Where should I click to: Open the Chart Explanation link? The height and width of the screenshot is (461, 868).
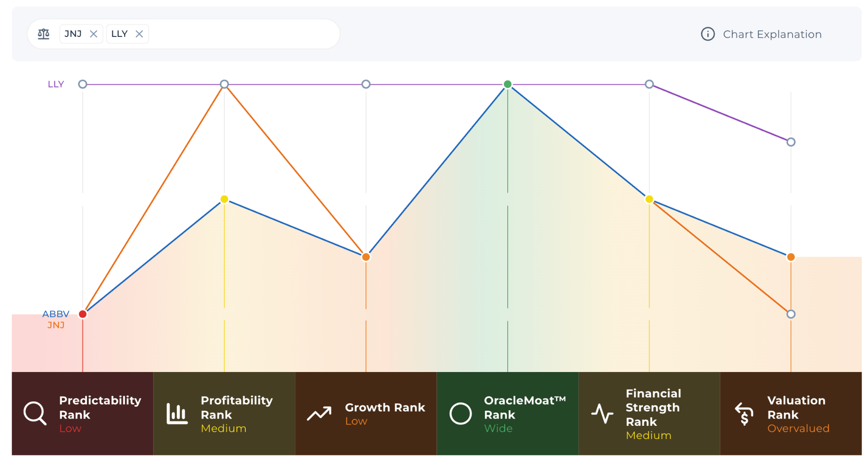772,34
